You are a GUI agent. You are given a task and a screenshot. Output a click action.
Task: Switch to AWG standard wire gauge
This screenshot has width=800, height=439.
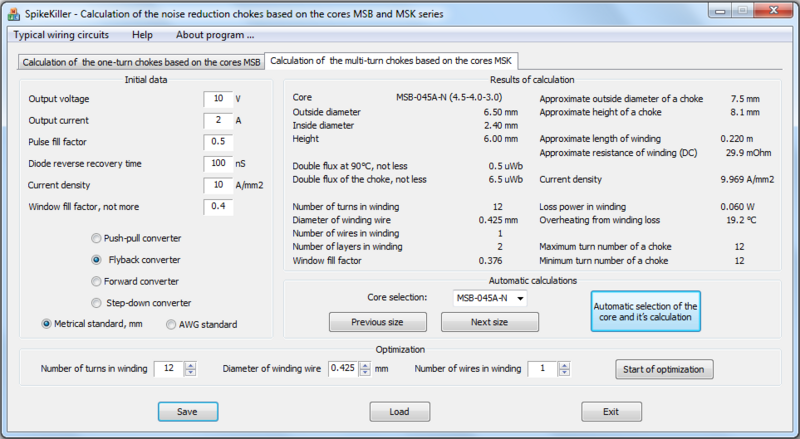point(202,325)
